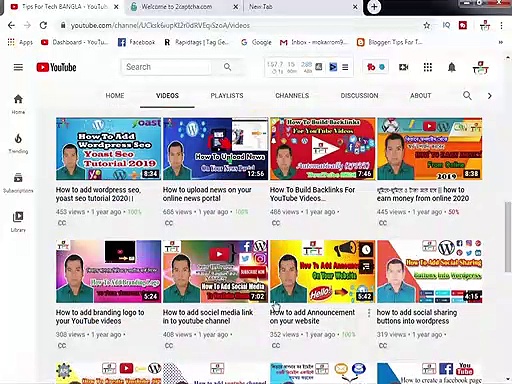Open 'how to earn money from online 2020' title
512x384 pixels.
tap(423, 194)
